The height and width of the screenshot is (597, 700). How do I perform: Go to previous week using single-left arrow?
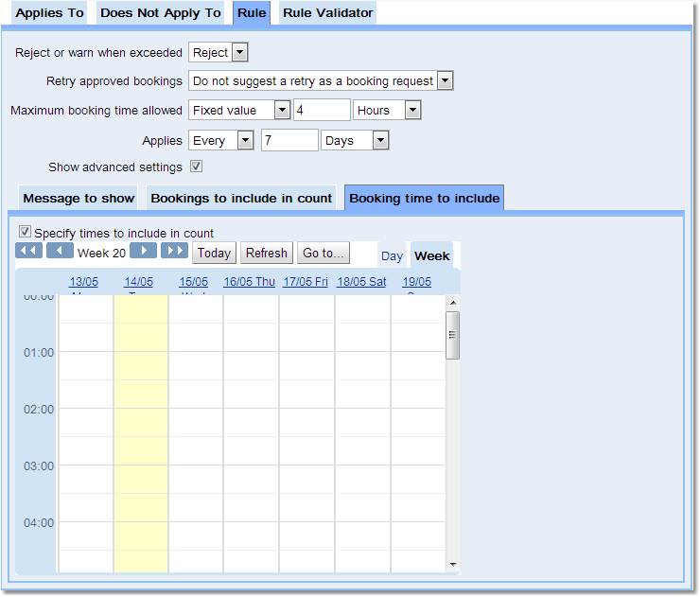[60, 251]
